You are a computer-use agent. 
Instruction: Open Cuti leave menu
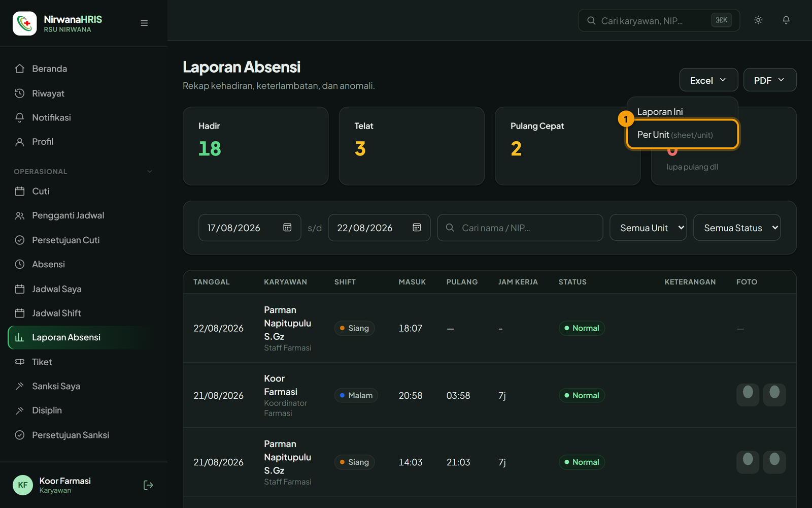pos(84,192)
